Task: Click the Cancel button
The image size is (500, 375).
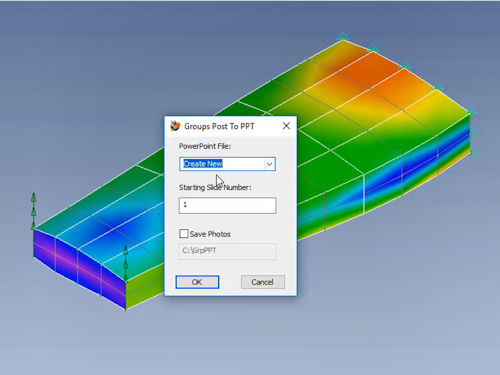Action: point(263,282)
